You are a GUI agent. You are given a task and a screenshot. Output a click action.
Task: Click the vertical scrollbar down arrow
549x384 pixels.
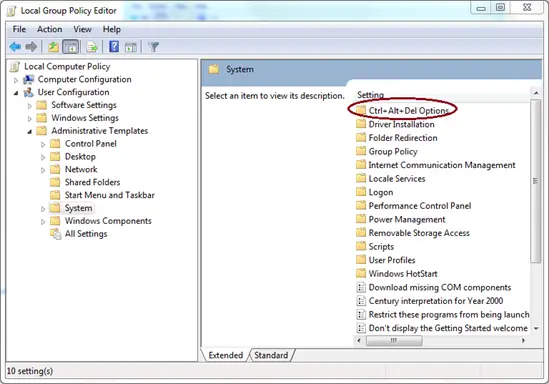tap(536, 328)
